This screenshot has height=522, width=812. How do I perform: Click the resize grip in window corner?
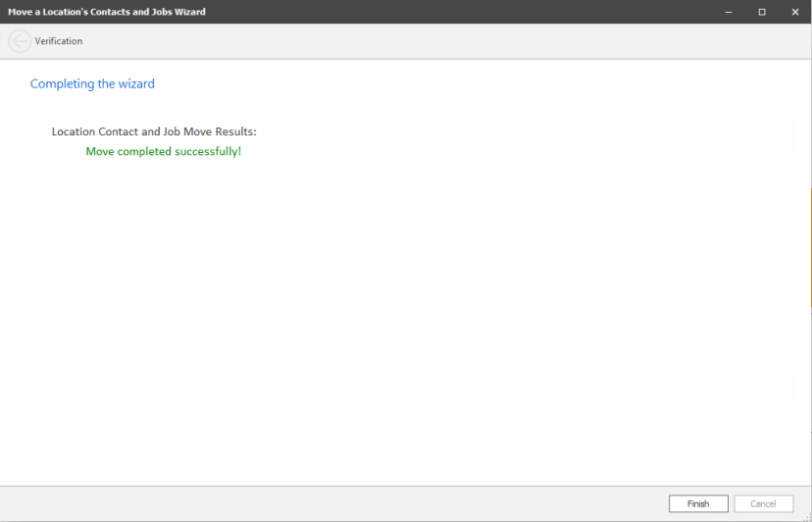[x=806, y=516]
